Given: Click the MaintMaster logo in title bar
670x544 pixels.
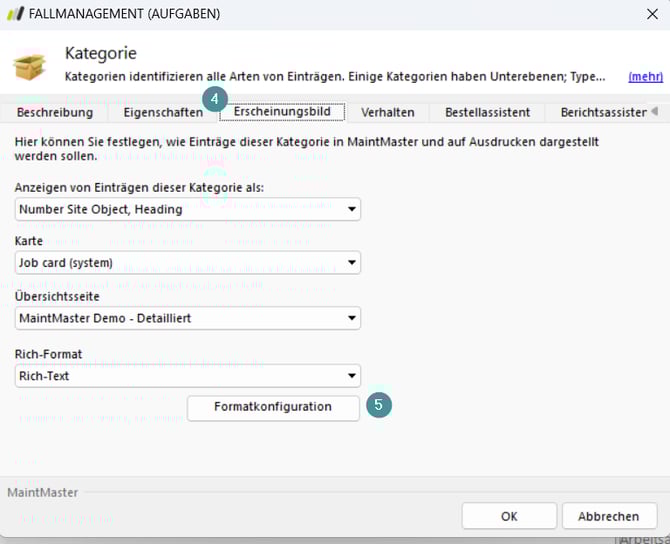Looking at the screenshot, I should pyautogui.click(x=15, y=14).
